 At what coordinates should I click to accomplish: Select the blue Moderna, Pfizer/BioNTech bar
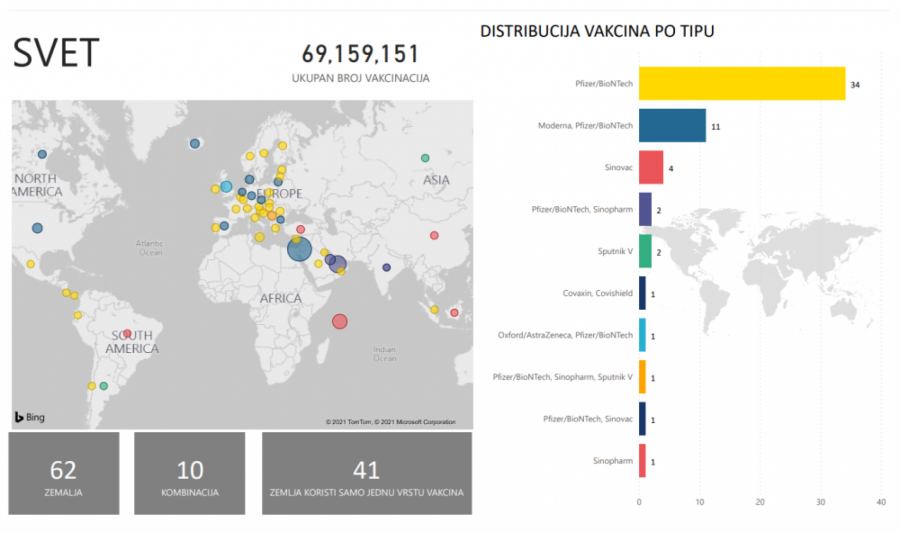(x=672, y=126)
